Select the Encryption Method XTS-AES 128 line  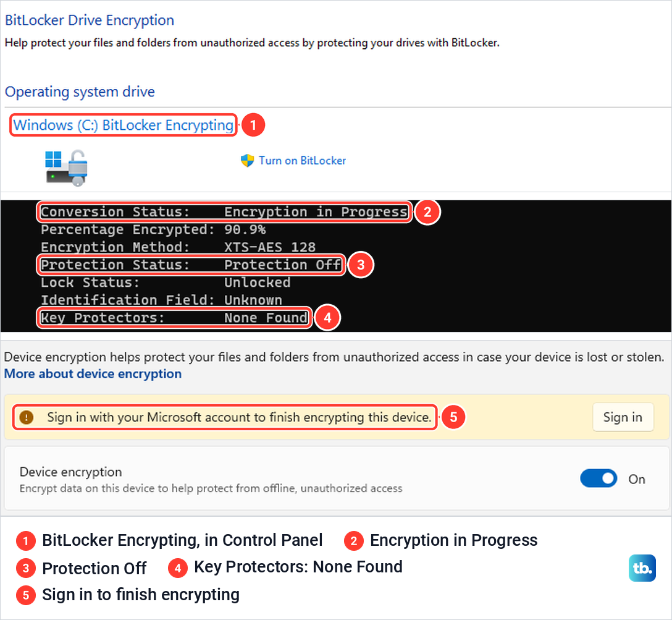pyautogui.click(x=178, y=247)
